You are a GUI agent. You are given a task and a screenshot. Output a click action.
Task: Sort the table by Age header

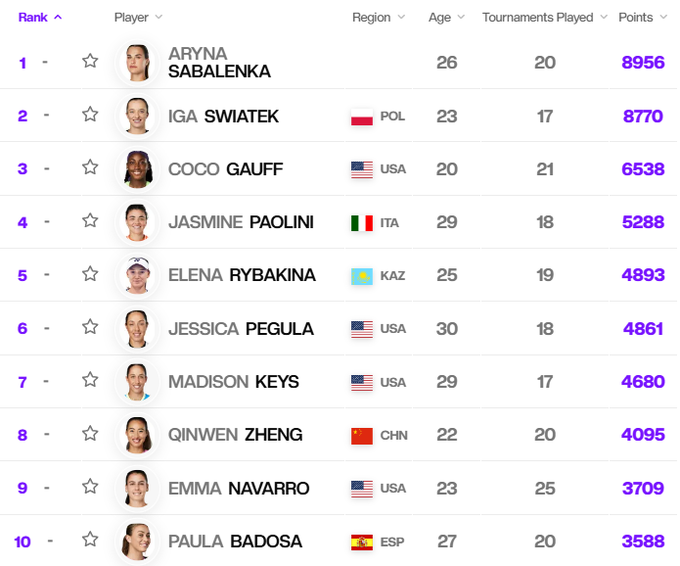[x=446, y=17]
